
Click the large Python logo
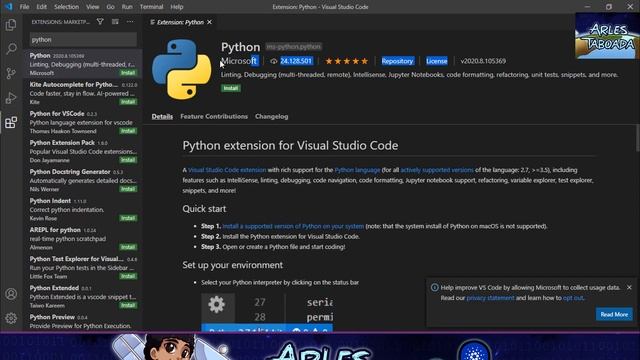tap(182, 69)
